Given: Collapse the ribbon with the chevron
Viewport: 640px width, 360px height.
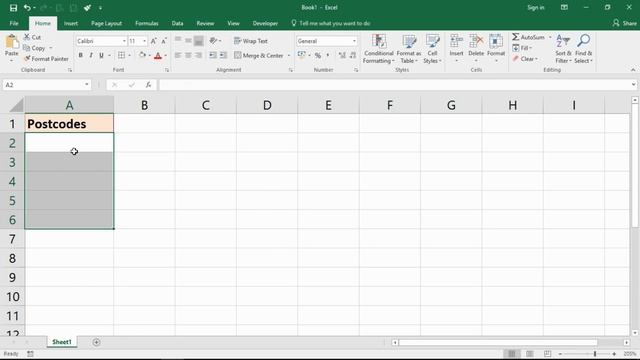Looking at the screenshot, I should 633,70.
